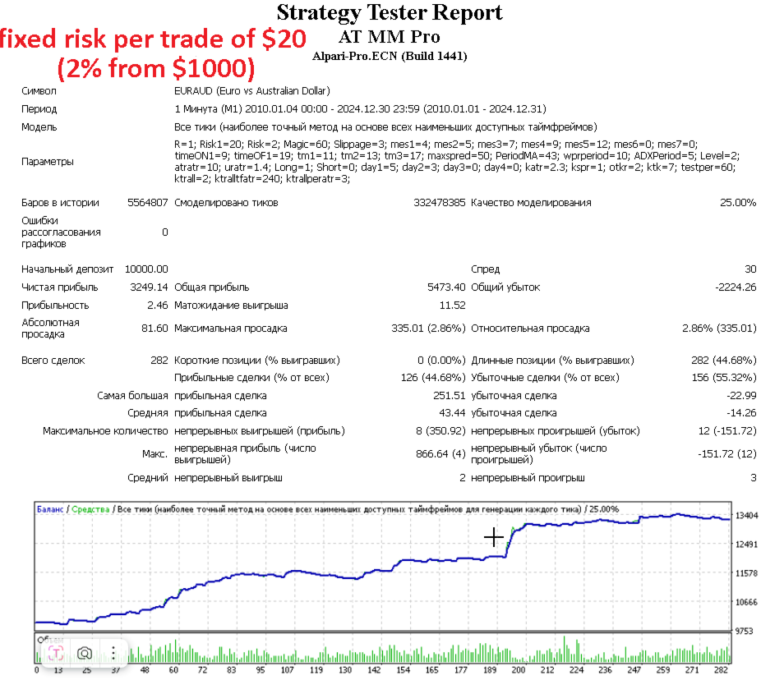
Task: Select the 'Strategy Tester Report' heading
Action: coord(390,13)
